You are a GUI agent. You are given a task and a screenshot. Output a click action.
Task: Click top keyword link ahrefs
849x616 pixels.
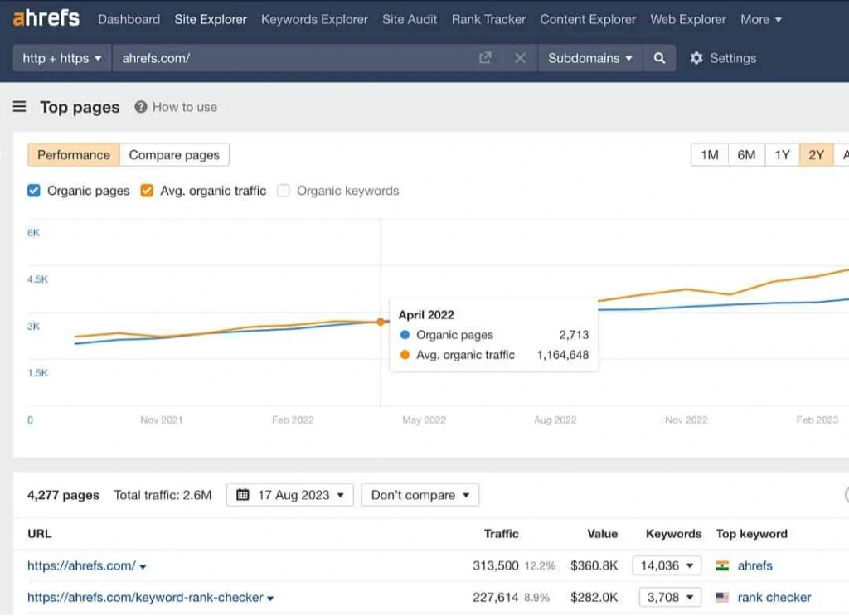(x=754, y=565)
